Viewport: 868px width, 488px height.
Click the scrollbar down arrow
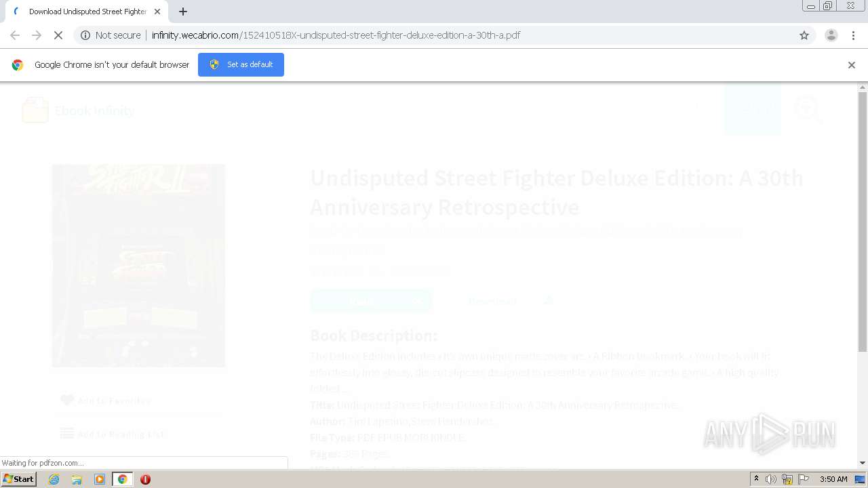863,463
